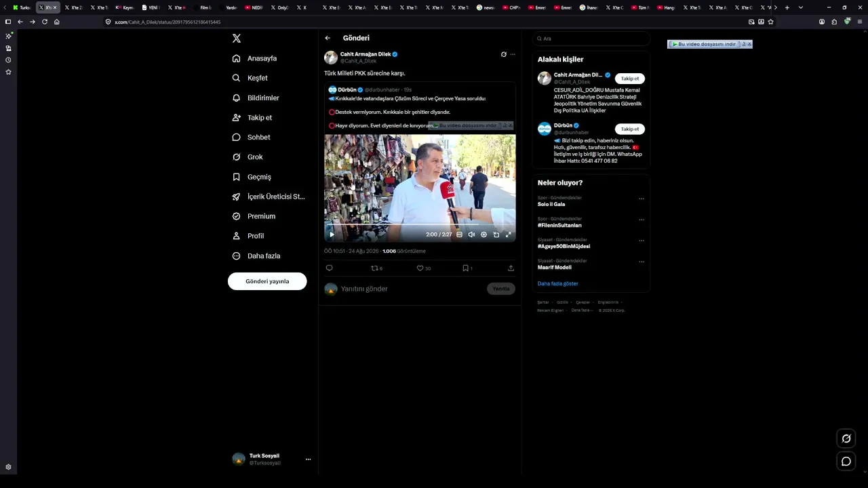The width and height of the screenshot is (868, 488).
Task: Click the Gönderi yayınla button
Action: (x=267, y=281)
